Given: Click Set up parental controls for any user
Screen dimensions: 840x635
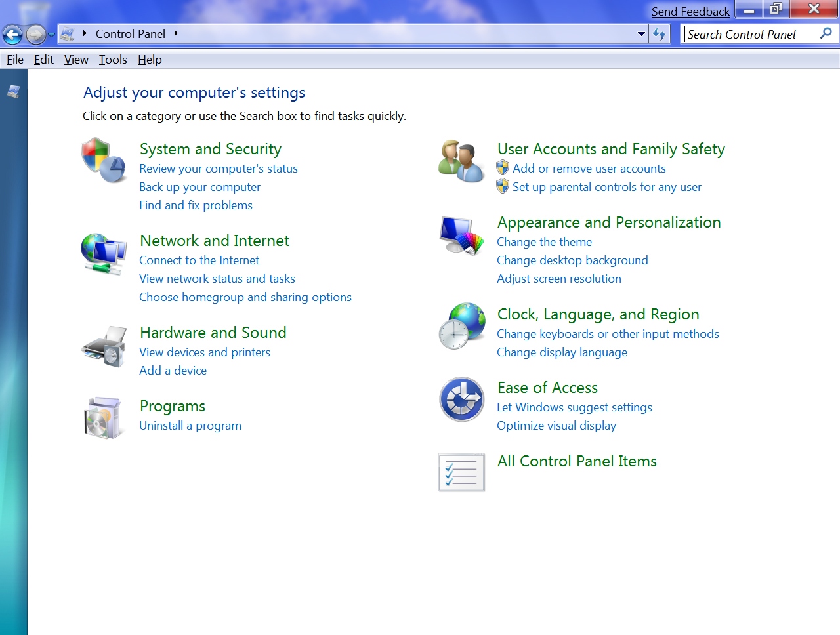Looking at the screenshot, I should [607, 187].
